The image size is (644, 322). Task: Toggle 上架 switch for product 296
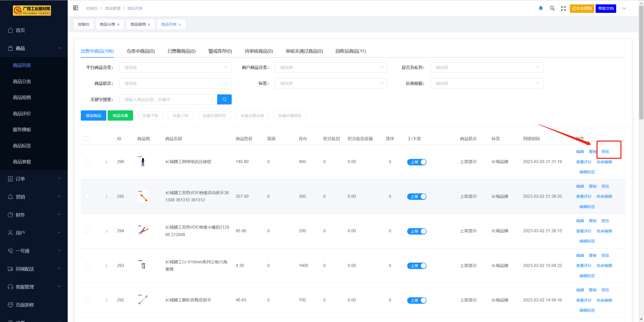pos(417,162)
